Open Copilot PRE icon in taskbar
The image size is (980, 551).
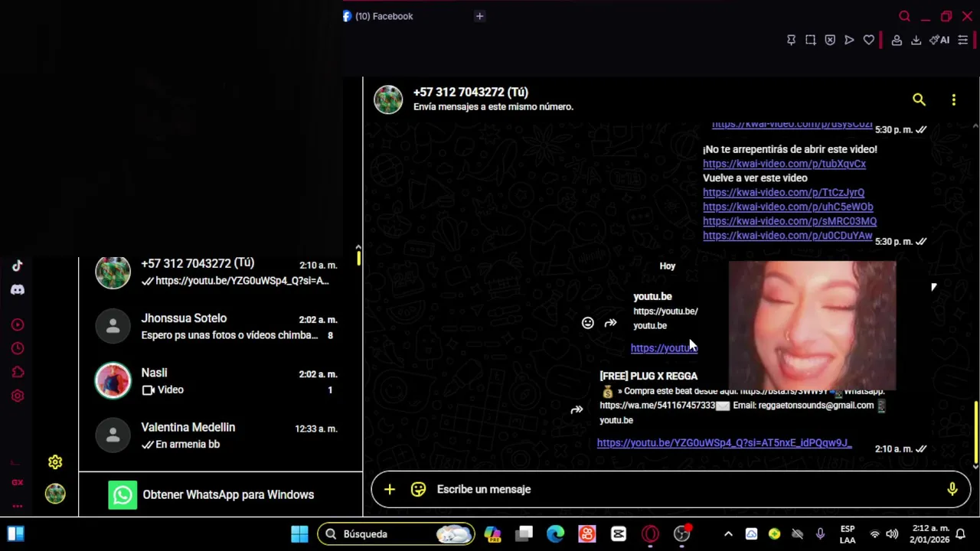(492, 534)
